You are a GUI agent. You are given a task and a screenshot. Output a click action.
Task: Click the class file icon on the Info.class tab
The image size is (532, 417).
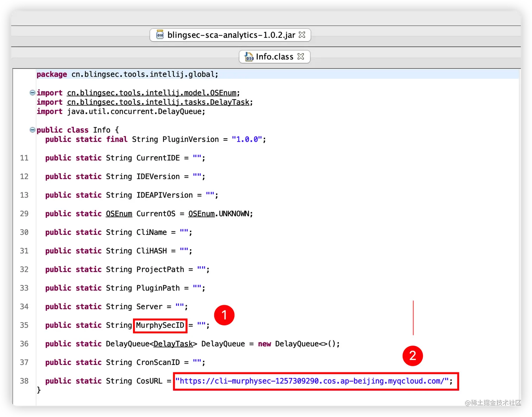[x=249, y=57]
